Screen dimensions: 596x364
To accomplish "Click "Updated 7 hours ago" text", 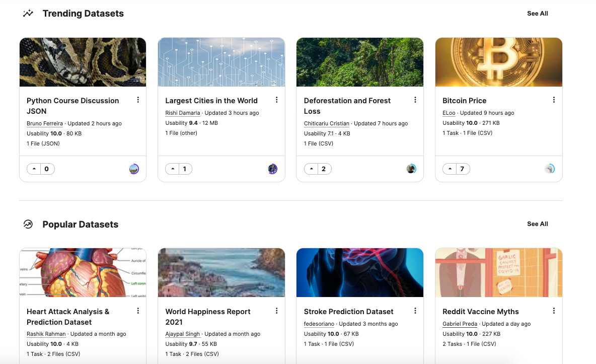I will [381, 123].
